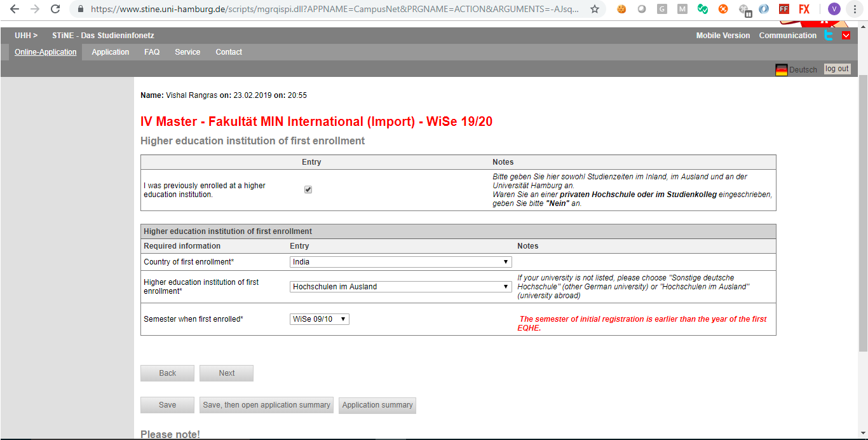Click Save, then open application summary
This screenshot has width=868, height=440.
click(266, 405)
